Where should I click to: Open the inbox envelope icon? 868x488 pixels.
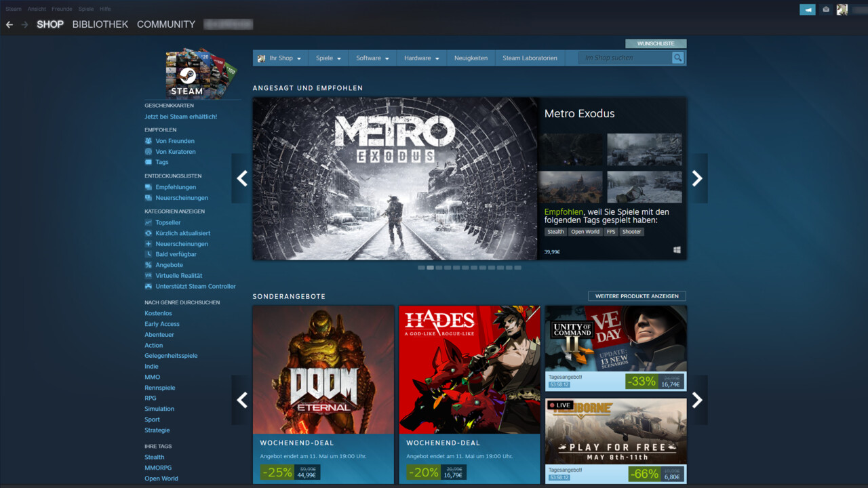point(825,9)
